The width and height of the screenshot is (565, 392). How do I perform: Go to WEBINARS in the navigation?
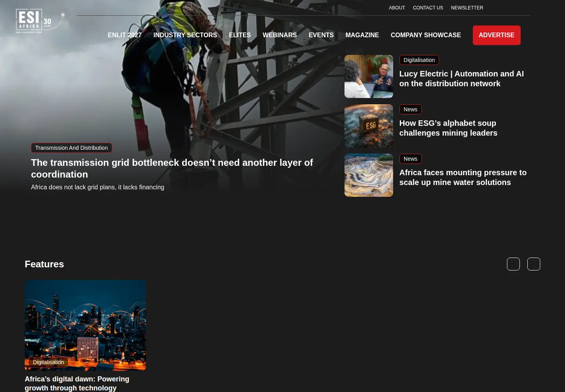(x=280, y=35)
